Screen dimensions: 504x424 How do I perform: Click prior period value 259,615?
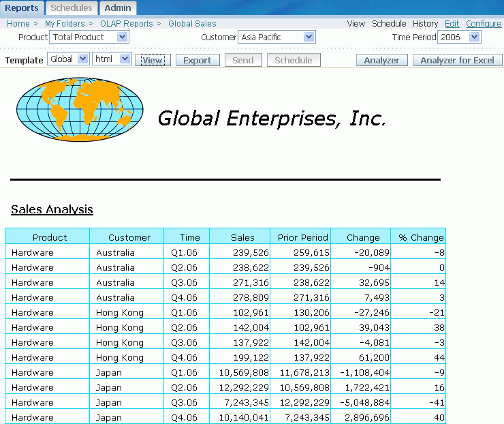311,252
